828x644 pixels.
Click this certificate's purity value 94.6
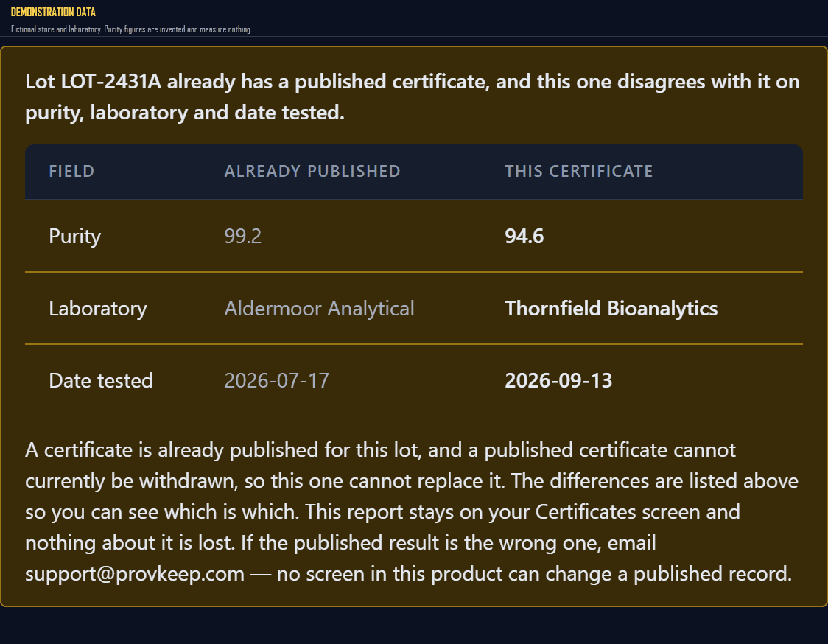[x=524, y=236]
